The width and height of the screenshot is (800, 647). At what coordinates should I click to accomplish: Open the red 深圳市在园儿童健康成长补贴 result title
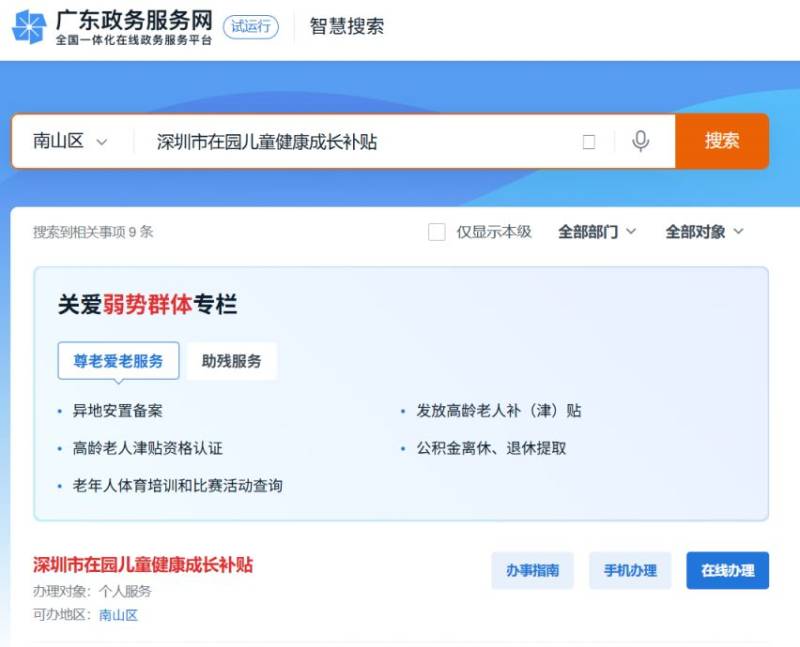click(x=143, y=565)
